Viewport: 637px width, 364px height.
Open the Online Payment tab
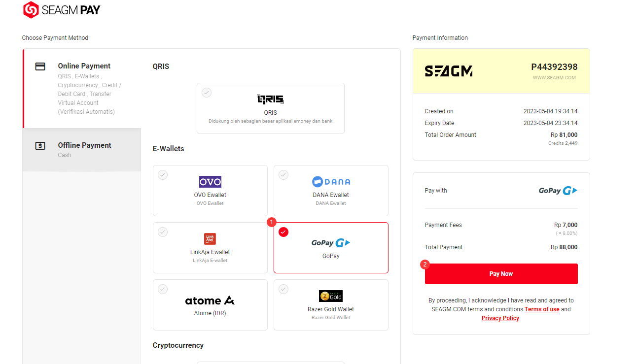click(82, 89)
